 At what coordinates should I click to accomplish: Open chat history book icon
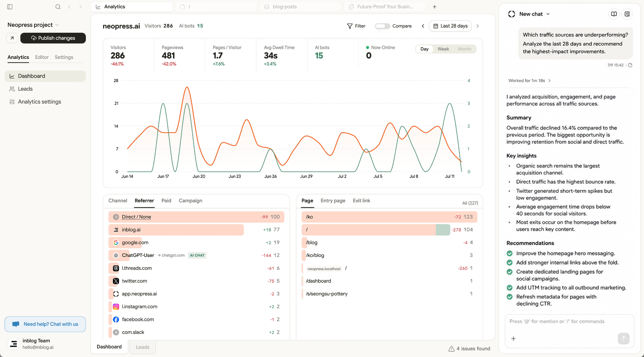[614, 14]
